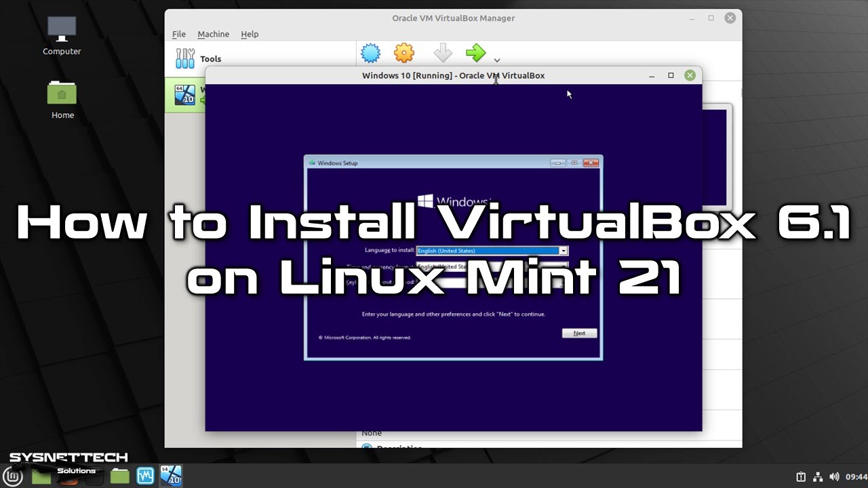Open the network connections tray icon

coord(818,476)
